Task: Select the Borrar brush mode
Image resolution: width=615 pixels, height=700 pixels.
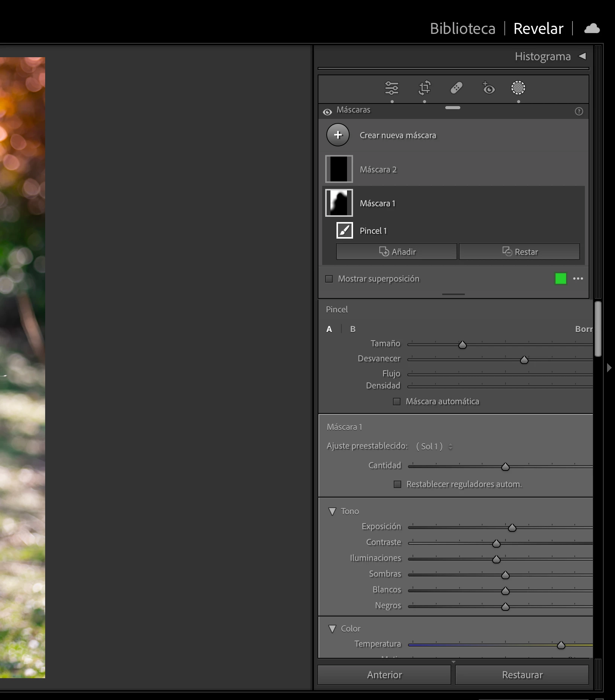Action: pos(584,329)
